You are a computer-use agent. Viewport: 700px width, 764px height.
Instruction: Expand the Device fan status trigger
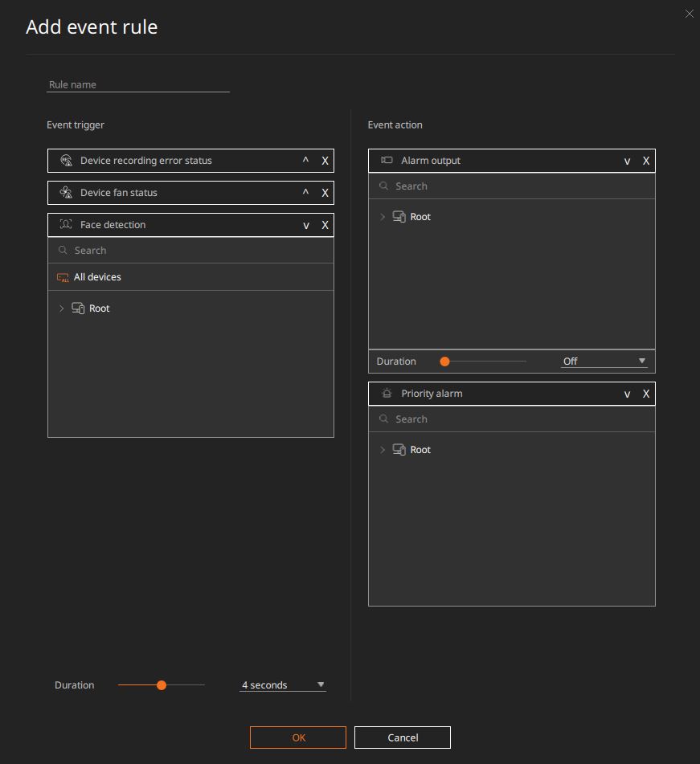tap(305, 193)
